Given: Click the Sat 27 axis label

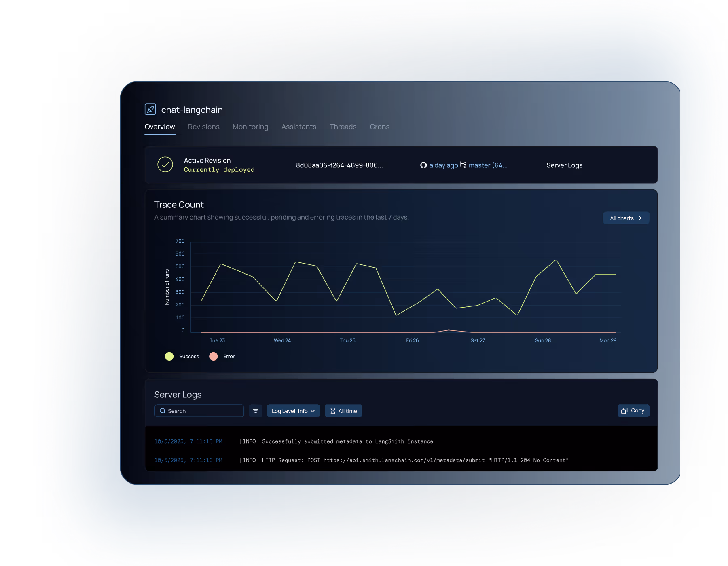Looking at the screenshot, I should tap(478, 340).
